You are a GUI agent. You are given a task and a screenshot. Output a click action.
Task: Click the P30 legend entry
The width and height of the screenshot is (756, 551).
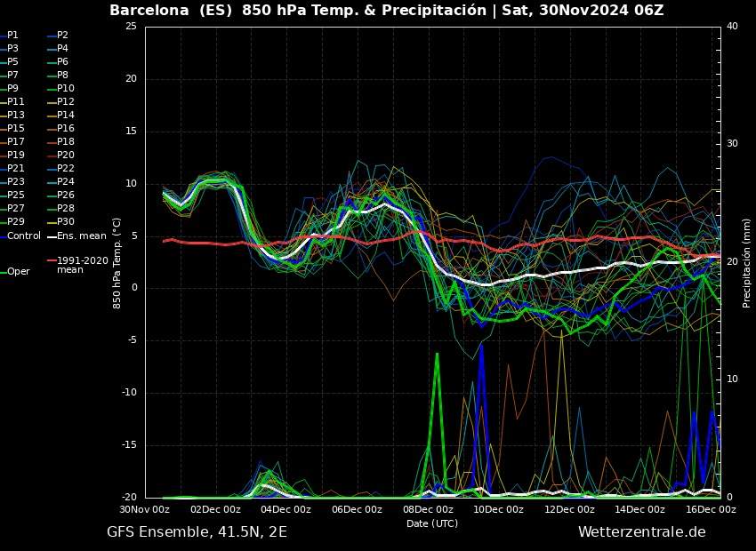pyautogui.click(x=60, y=221)
